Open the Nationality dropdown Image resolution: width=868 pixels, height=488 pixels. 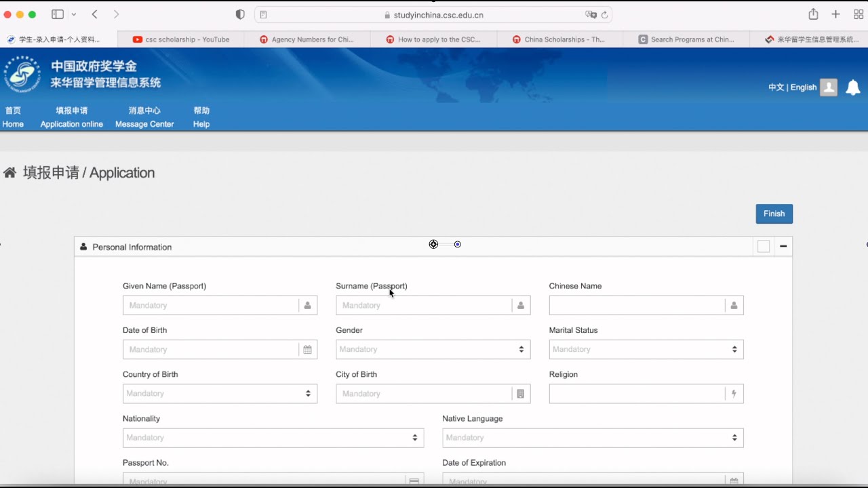(273, 438)
